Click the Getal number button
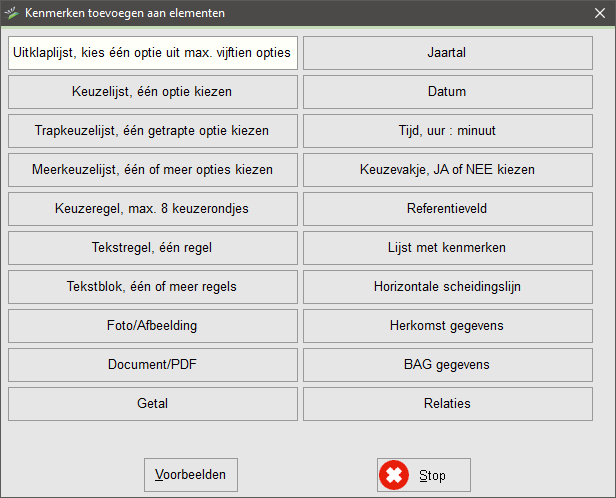 point(153,404)
